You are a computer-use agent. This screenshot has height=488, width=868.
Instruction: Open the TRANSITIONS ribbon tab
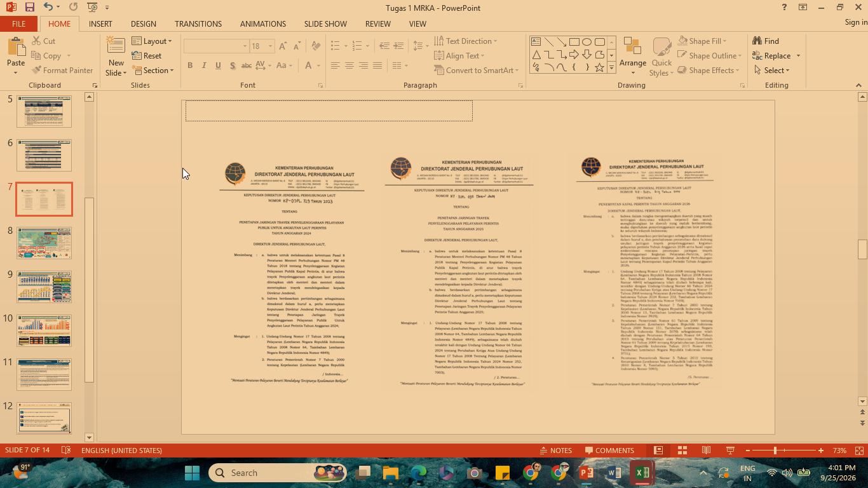(198, 24)
